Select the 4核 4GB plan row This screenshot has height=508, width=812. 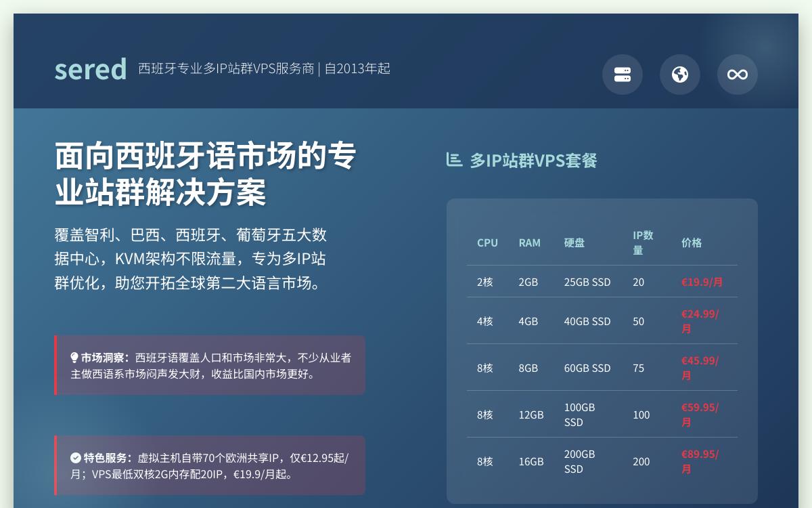tap(602, 321)
